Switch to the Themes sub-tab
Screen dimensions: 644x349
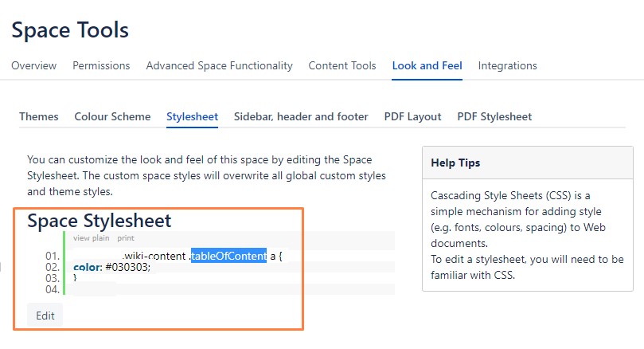(38, 117)
